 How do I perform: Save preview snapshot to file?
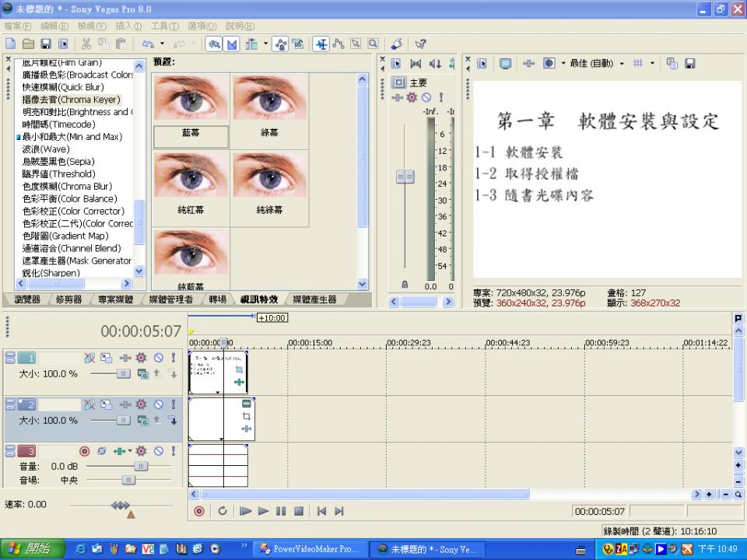(x=689, y=64)
